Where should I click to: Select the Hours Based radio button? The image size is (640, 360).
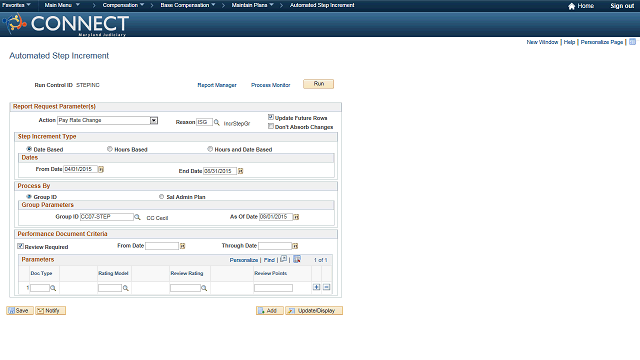[110, 149]
